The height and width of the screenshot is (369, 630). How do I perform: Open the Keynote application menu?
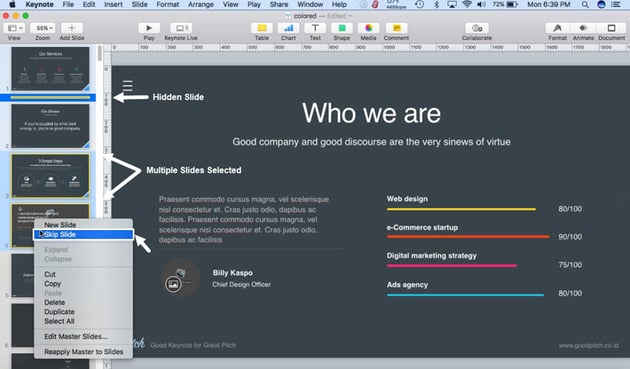click(x=39, y=4)
